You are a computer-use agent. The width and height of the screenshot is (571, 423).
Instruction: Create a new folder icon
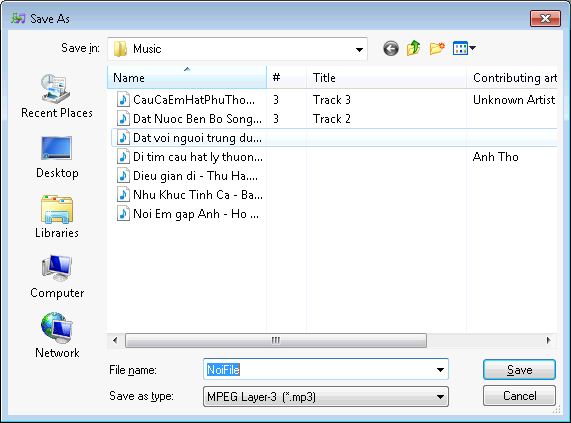[x=437, y=48]
